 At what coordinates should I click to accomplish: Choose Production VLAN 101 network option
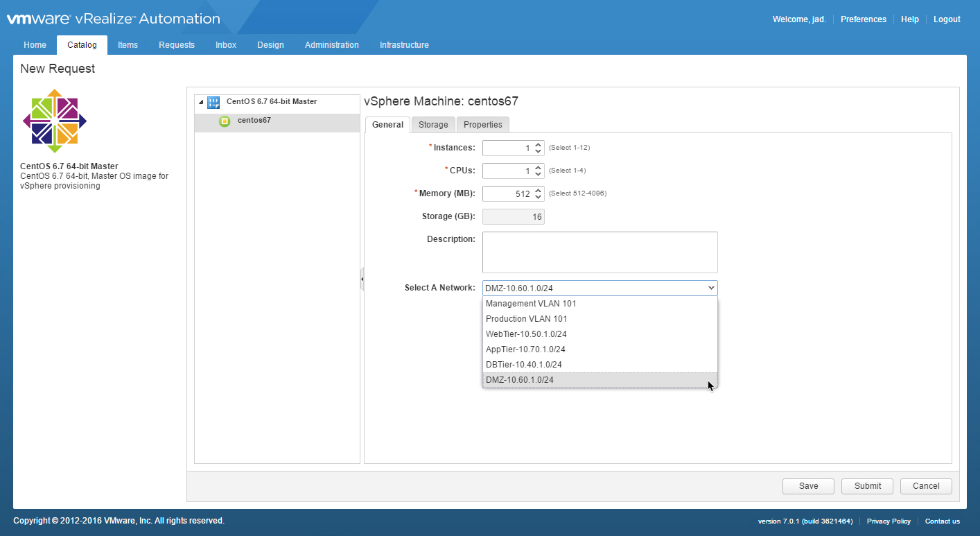(x=600, y=319)
